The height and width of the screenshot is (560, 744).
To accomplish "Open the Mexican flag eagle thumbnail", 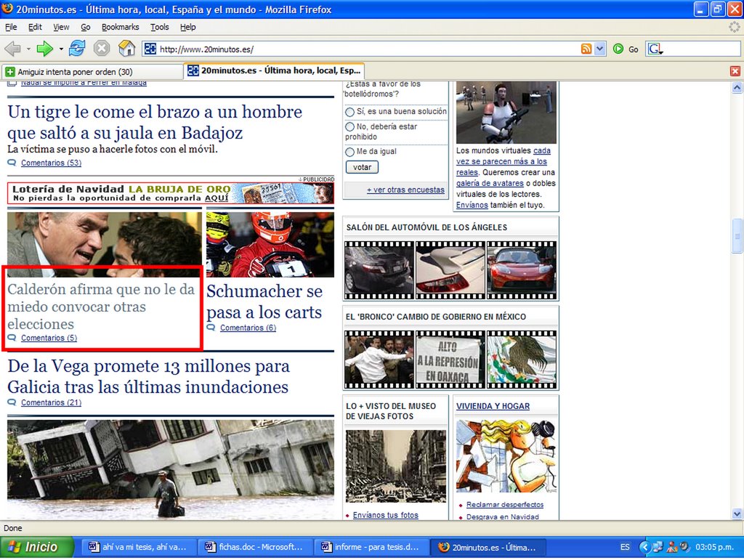I will (522, 360).
